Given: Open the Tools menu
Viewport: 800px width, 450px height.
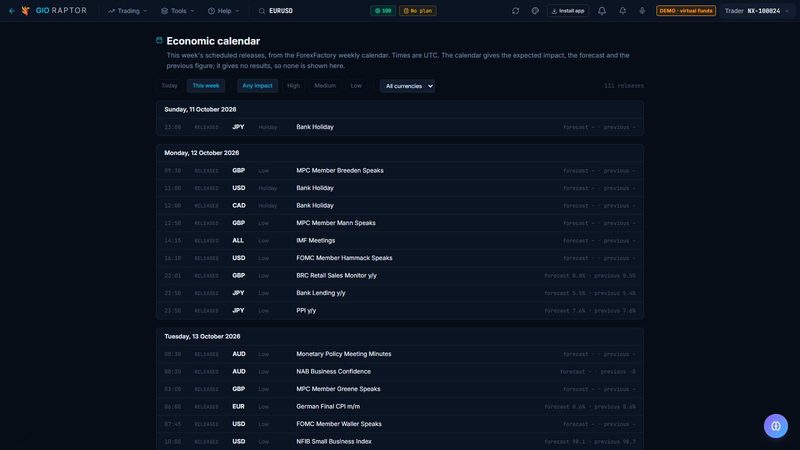Looking at the screenshot, I should (178, 11).
